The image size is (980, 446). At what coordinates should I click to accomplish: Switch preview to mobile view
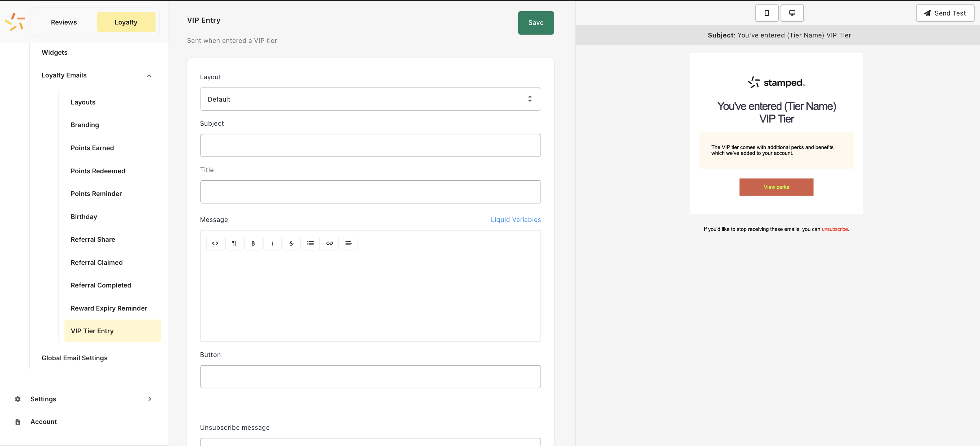pos(767,13)
